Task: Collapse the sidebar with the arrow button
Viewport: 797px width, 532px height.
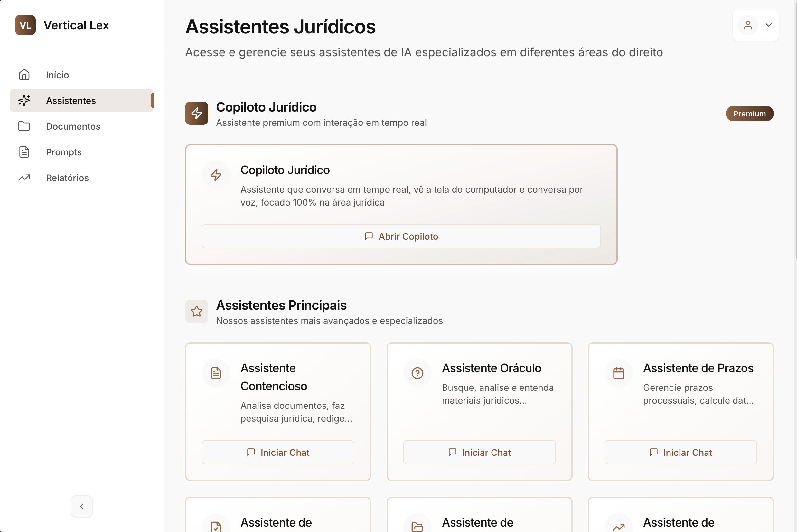Action: point(82,506)
